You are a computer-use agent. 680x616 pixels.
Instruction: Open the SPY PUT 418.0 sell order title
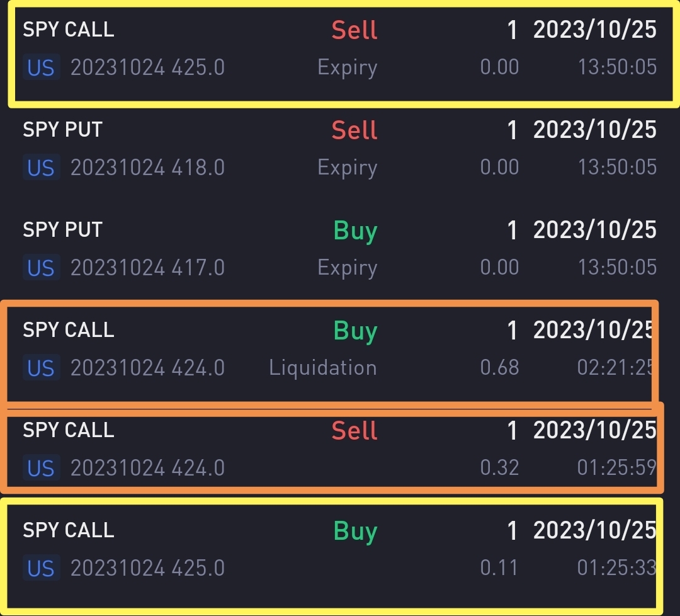point(62,130)
